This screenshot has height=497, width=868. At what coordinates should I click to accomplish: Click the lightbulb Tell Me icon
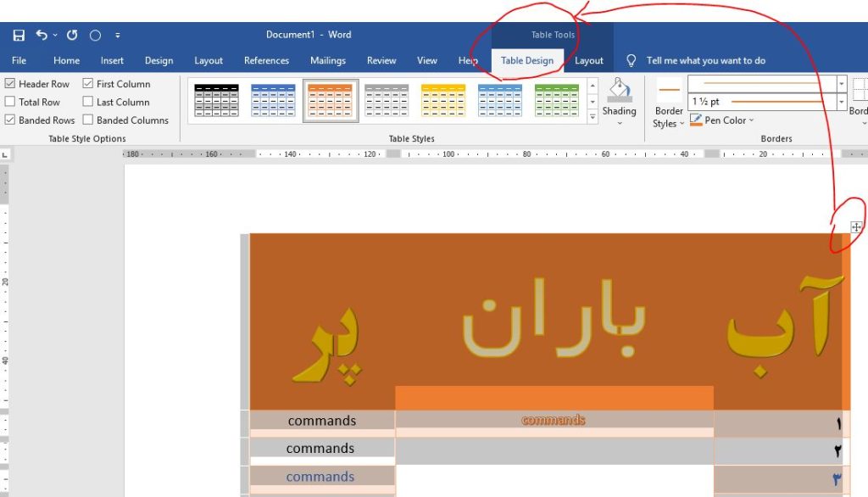(x=631, y=60)
